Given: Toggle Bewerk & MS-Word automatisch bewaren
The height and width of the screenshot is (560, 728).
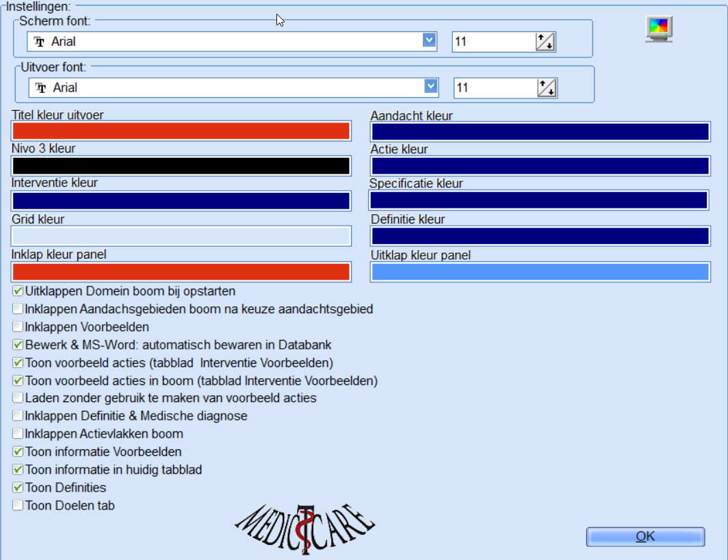Looking at the screenshot, I should pyautogui.click(x=18, y=345).
